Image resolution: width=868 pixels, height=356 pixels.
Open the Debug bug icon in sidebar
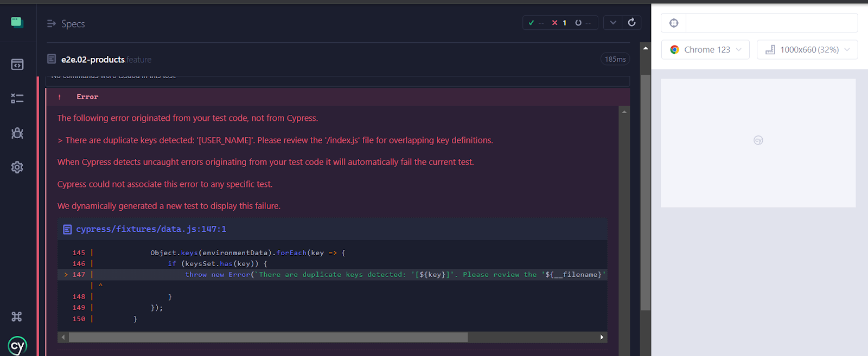17,133
